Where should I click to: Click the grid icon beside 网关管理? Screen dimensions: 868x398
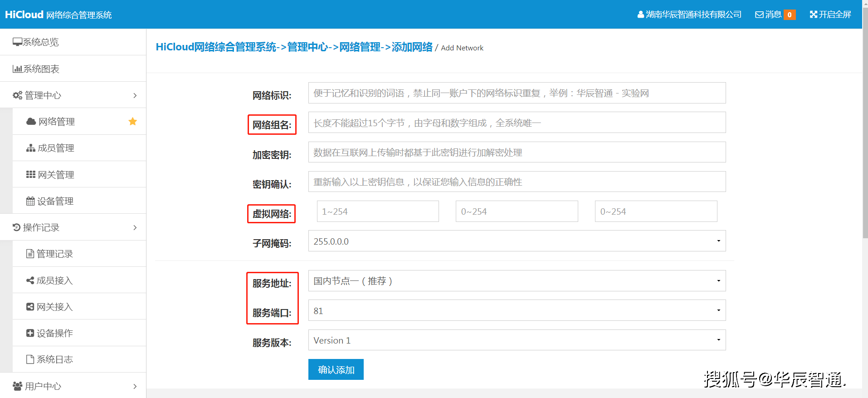click(31, 175)
